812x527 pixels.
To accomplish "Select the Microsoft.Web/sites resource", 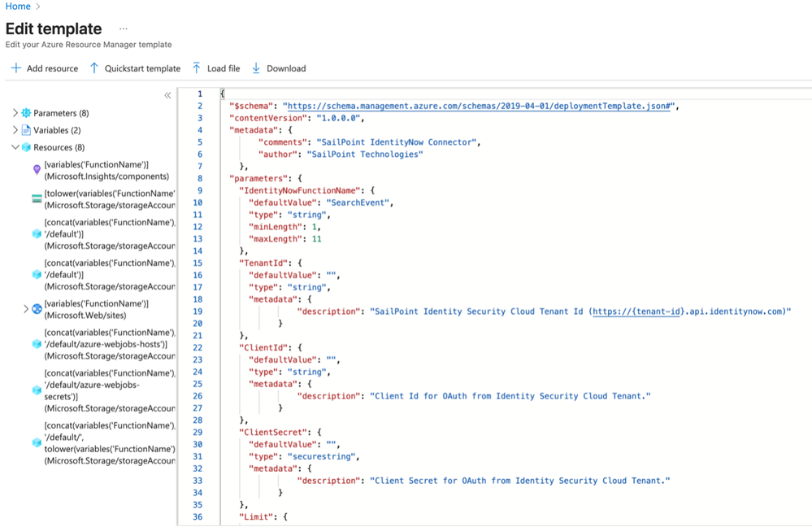I will click(97, 309).
